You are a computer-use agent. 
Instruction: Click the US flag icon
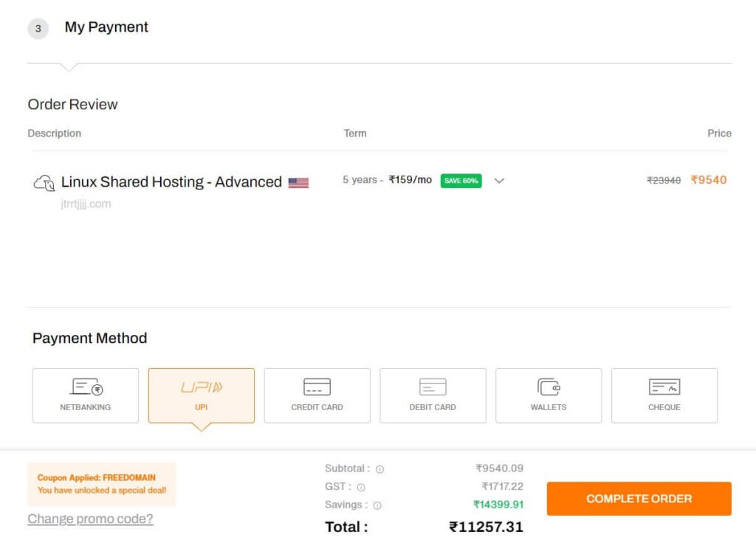[298, 182]
